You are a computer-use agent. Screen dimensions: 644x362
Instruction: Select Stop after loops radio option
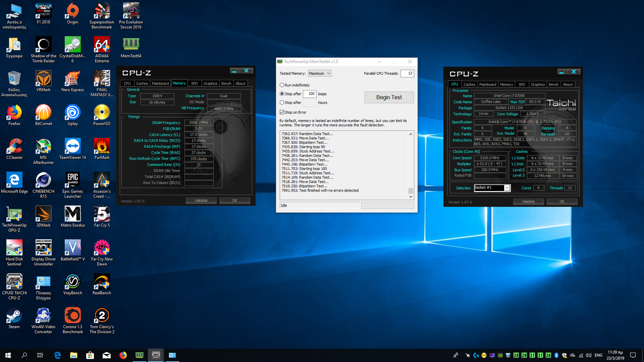click(x=282, y=94)
